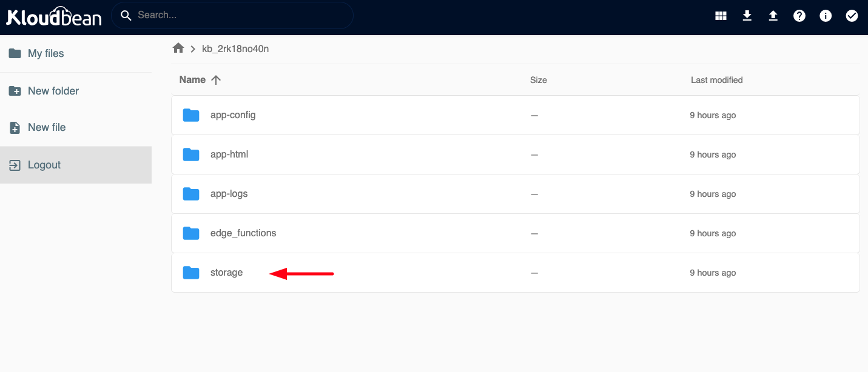The width and height of the screenshot is (868, 372).
Task: Open My files in sidebar
Action: [x=45, y=53]
